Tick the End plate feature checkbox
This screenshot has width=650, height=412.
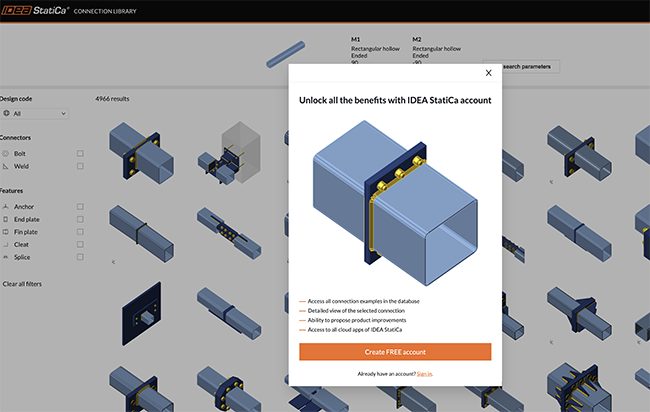pos(80,219)
